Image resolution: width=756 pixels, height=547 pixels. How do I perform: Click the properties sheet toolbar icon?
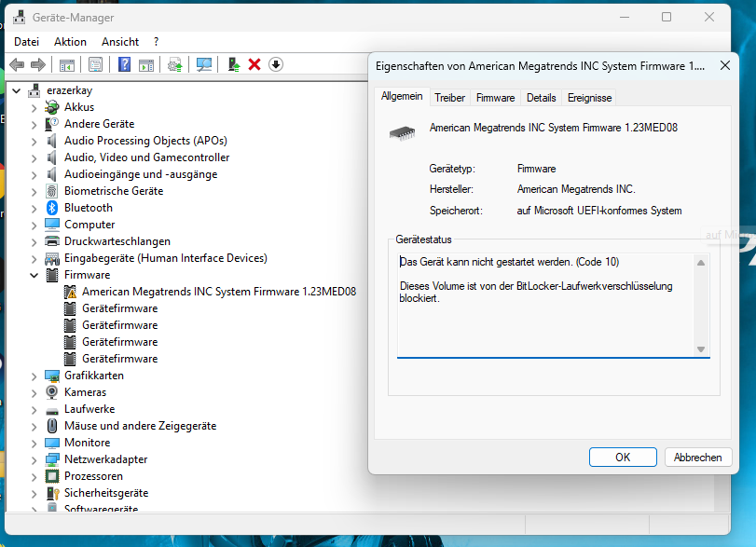[x=95, y=64]
